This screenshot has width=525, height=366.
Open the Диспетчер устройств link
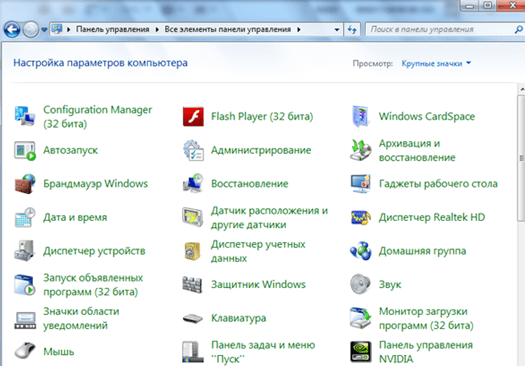pyautogui.click(x=94, y=251)
